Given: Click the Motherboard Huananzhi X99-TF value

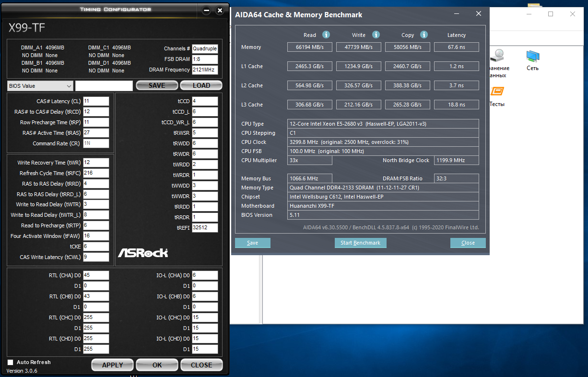Looking at the screenshot, I should pyautogui.click(x=383, y=206).
